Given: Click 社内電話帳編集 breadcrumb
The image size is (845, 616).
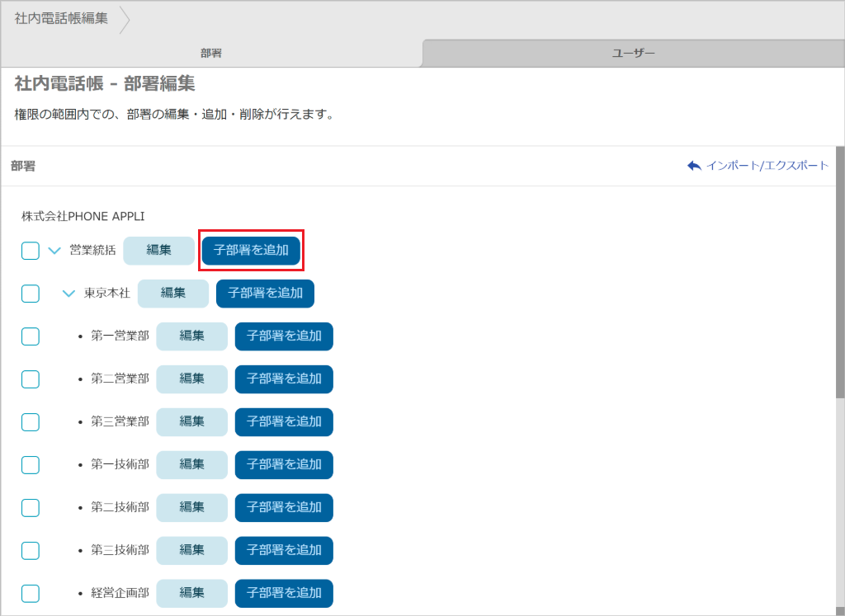Looking at the screenshot, I should (61, 18).
